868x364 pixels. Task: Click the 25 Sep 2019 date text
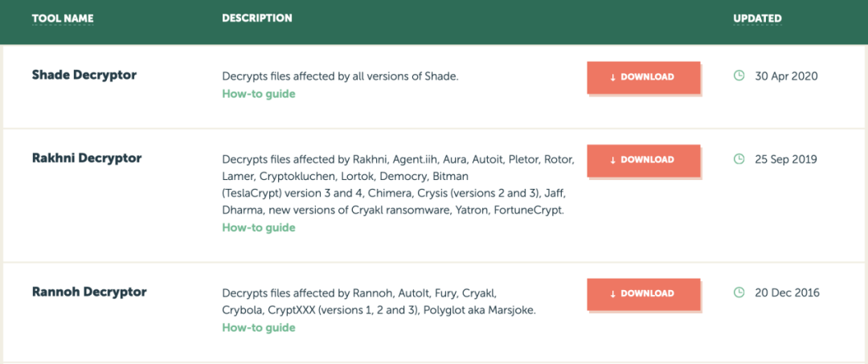(787, 160)
